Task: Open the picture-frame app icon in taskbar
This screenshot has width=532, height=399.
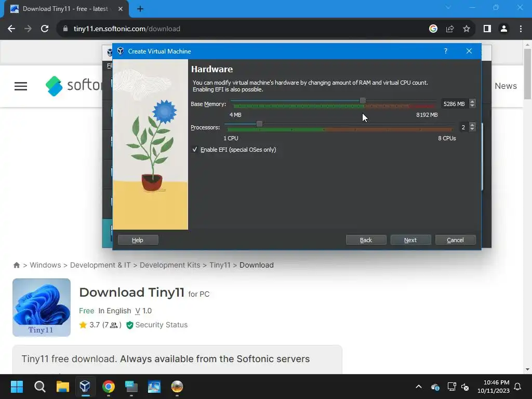Action: click(154, 387)
